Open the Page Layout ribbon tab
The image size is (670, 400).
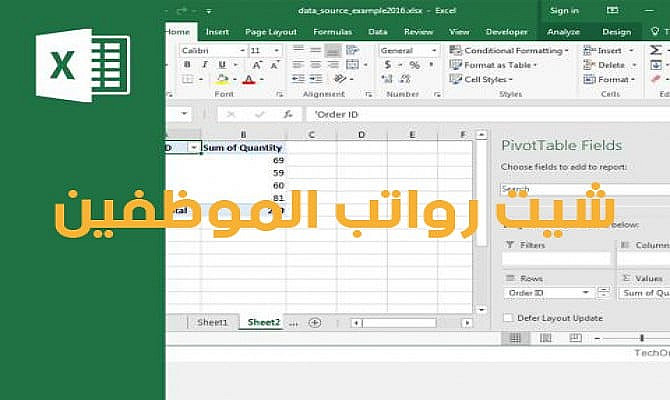[x=270, y=32]
